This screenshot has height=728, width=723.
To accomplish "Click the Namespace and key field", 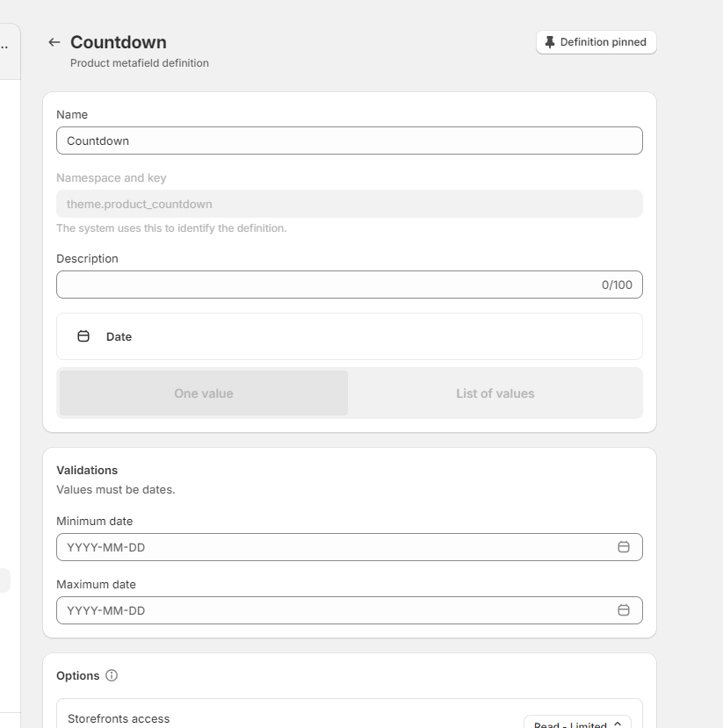I will tap(349, 204).
